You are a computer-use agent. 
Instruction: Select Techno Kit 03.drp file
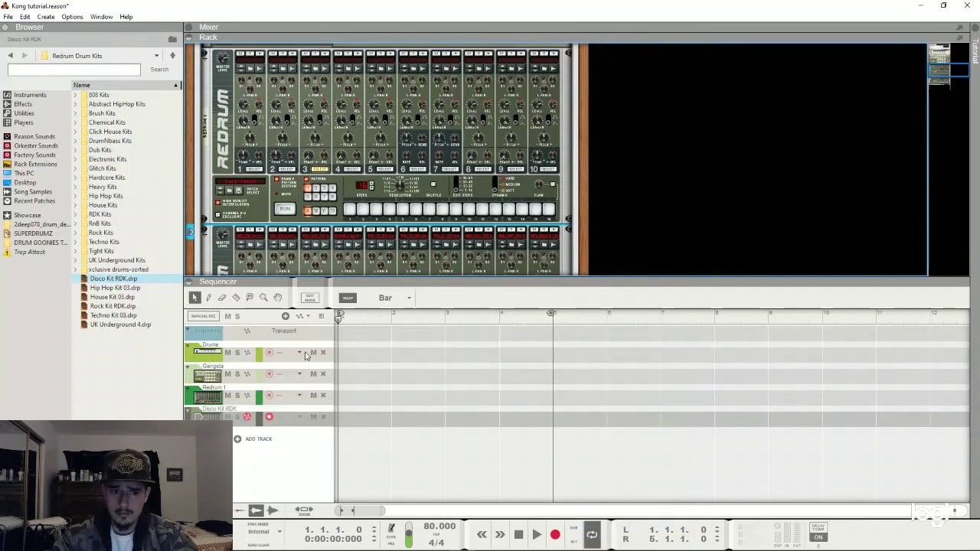point(113,315)
